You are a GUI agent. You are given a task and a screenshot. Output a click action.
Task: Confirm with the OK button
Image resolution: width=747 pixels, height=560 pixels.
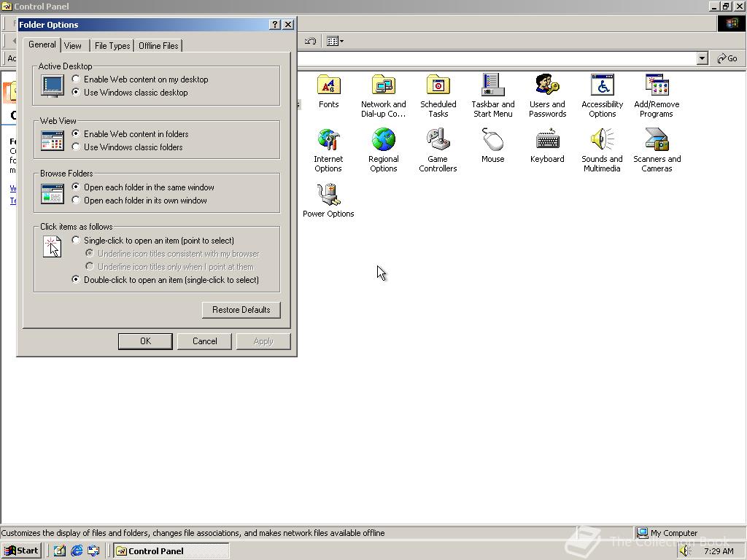145,341
